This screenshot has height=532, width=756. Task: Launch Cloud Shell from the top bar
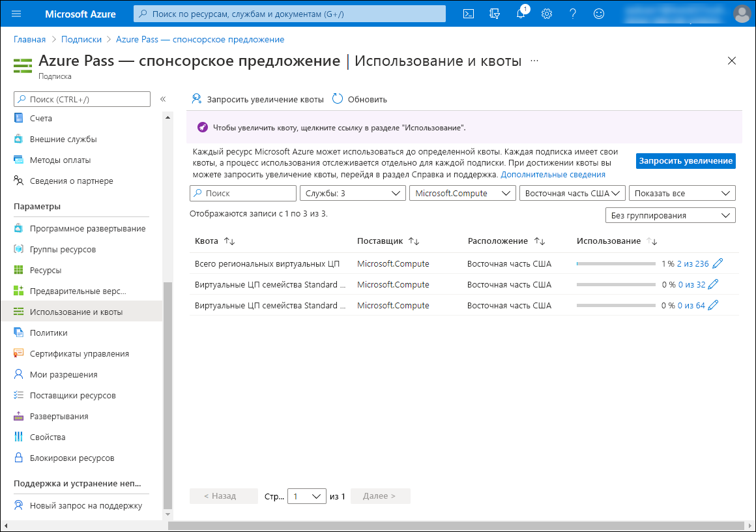pyautogui.click(x=468, y=14)
